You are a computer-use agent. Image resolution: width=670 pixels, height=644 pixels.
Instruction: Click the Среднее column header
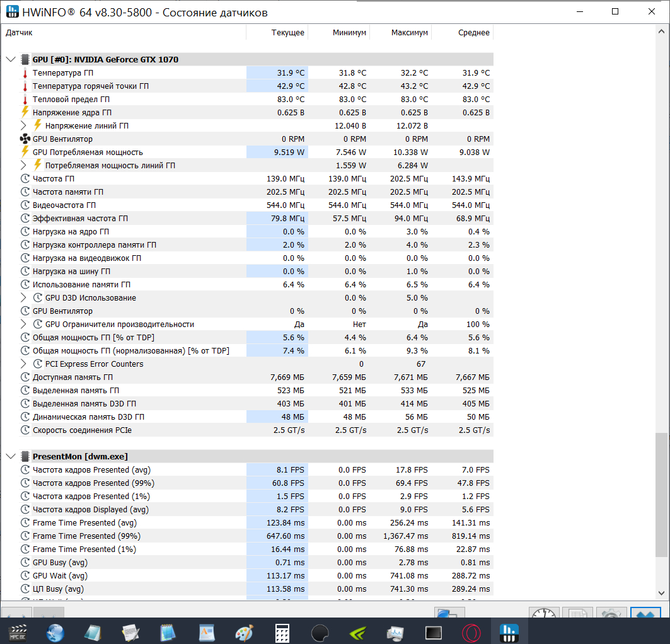click(463, 33)
